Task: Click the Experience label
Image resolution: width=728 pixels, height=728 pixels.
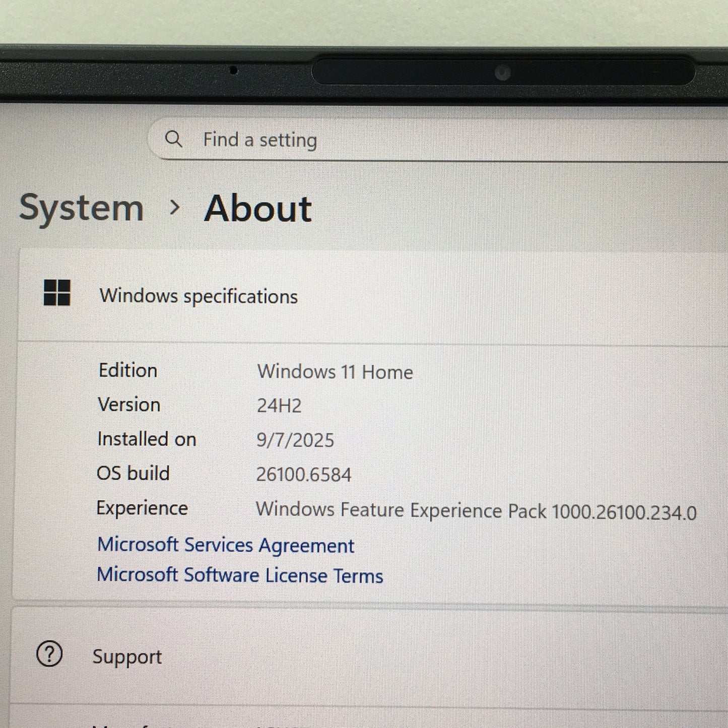Action: click(142, 508)
